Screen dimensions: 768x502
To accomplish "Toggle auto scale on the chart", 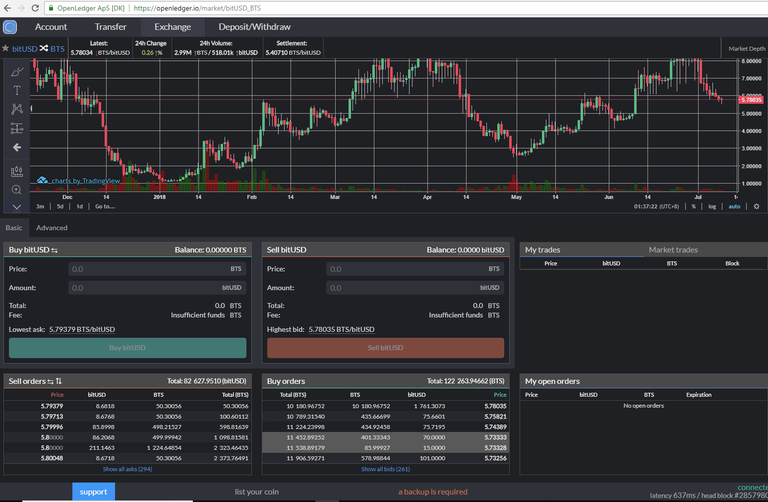I will [x=733, y=206].
